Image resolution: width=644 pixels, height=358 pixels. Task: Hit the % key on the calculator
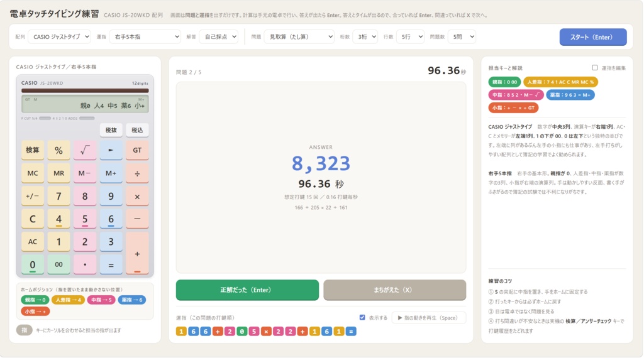58,150
